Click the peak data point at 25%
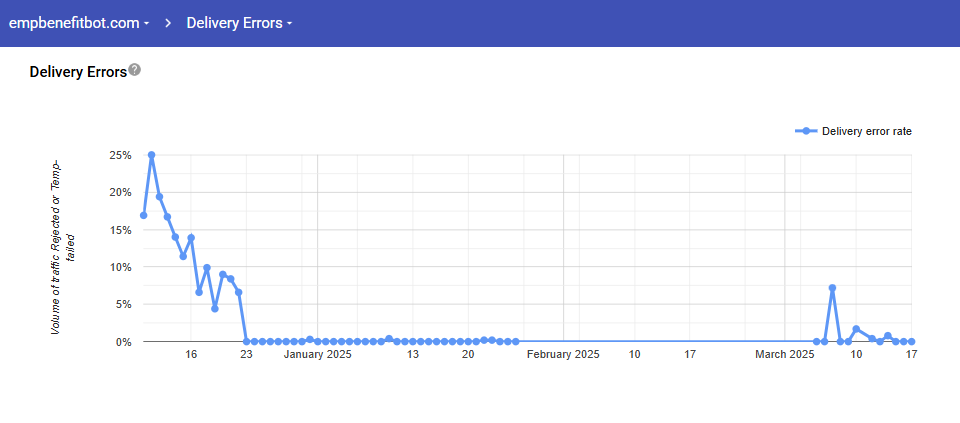 click(151, 155)
